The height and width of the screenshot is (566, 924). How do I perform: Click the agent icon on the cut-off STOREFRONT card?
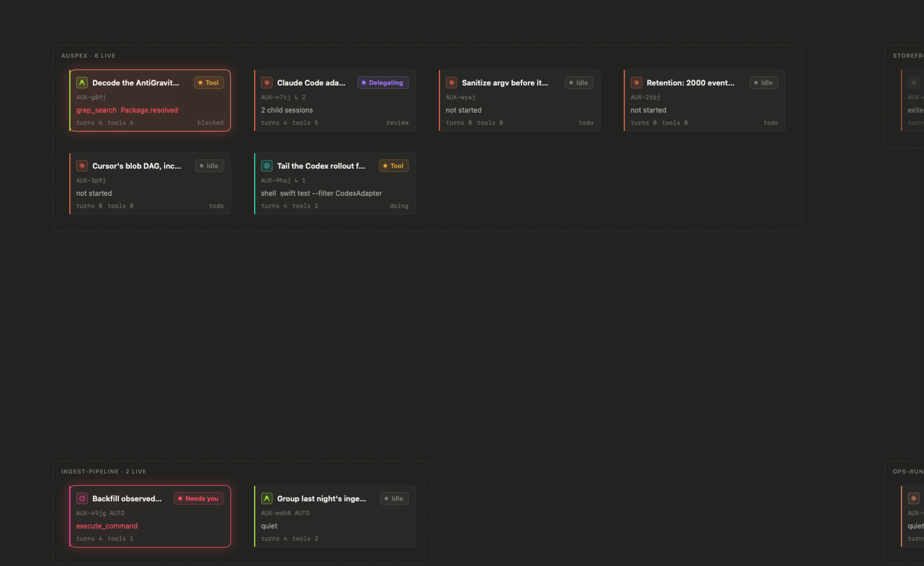click(914, 83)
